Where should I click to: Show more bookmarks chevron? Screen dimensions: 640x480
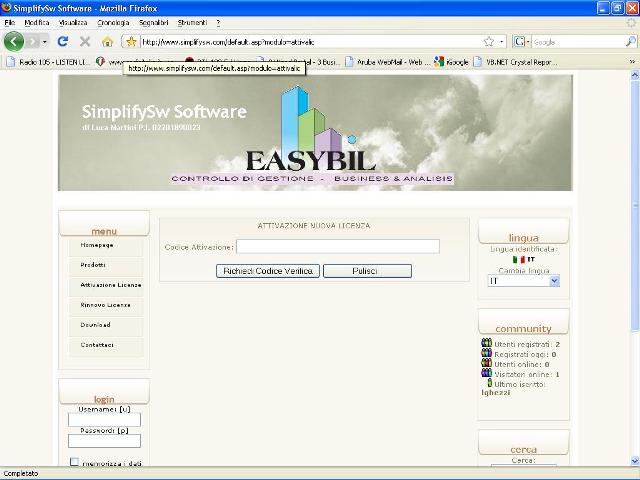click(x=632, y=62)
